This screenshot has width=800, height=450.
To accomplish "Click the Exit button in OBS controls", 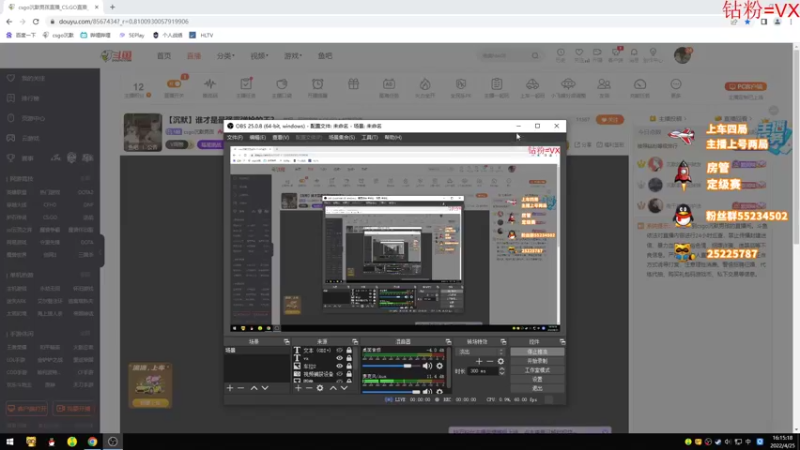I will [x=537, y=388].
